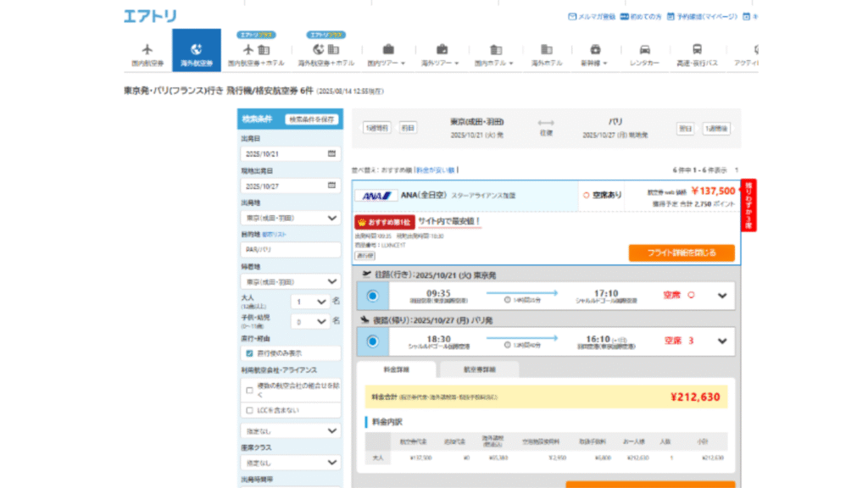Click the 料金内訳 heading
Screen dimensions: 868x488
[387, 422]
